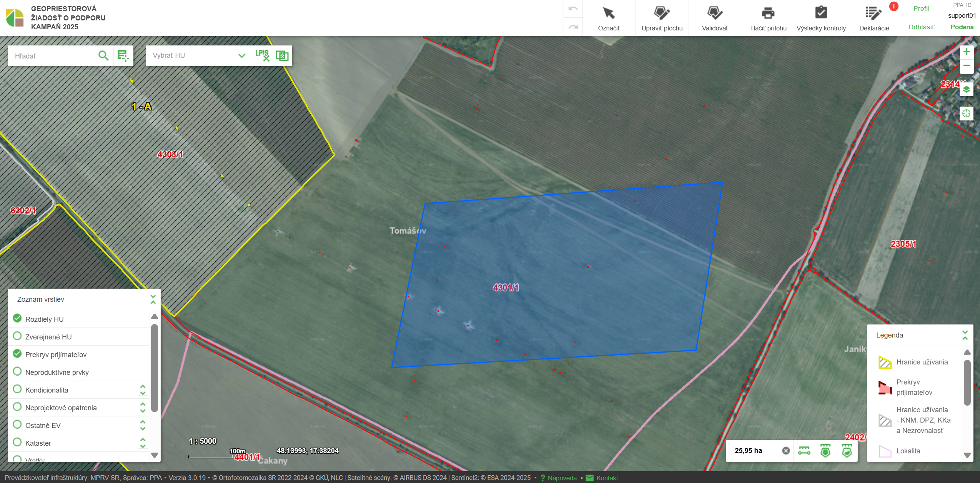Click the Odhlásiť link
This screenshot has width=980, height=483.
coord(921,27)
